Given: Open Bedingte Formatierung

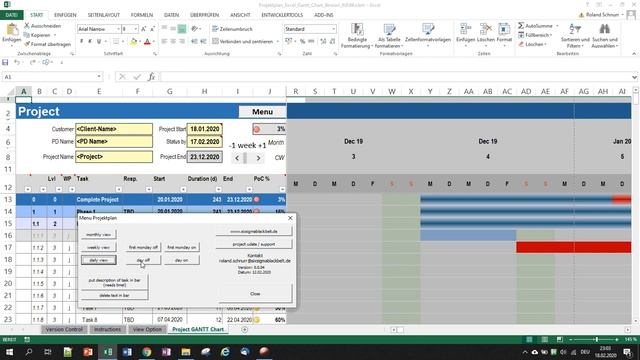Looking at the screenshot, I should (x=357, y=36).
